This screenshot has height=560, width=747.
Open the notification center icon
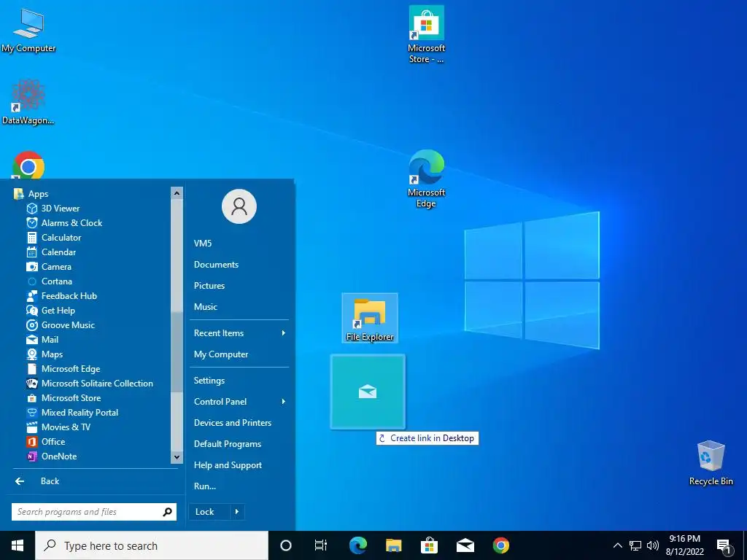click(x=724, y=546)
